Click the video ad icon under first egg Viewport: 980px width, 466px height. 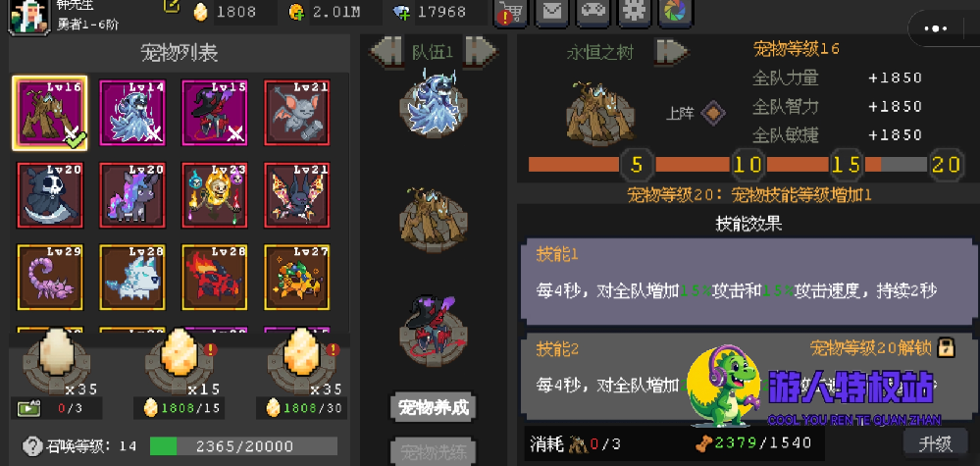click(28, 408)
